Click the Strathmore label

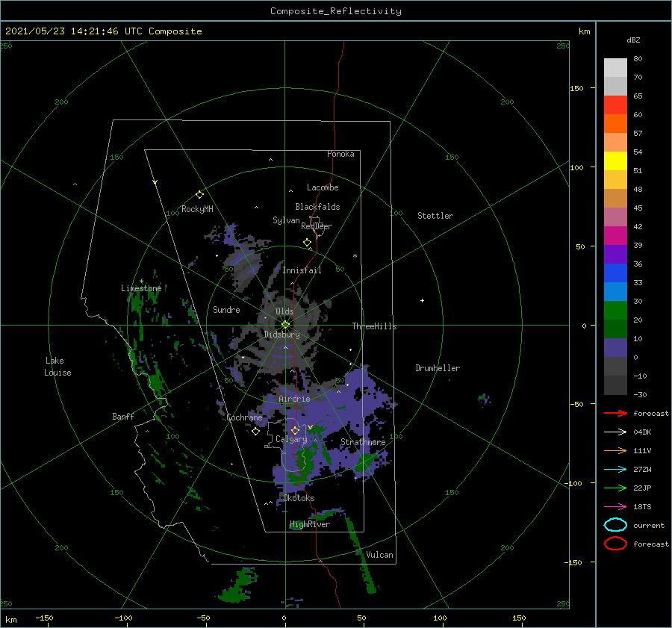pos(363,442)
